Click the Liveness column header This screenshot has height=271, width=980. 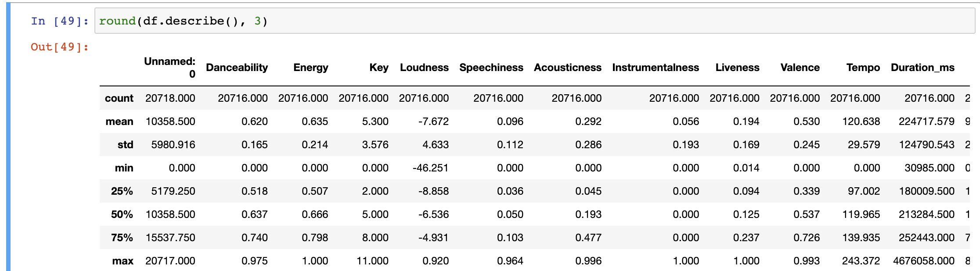(737, 68)
